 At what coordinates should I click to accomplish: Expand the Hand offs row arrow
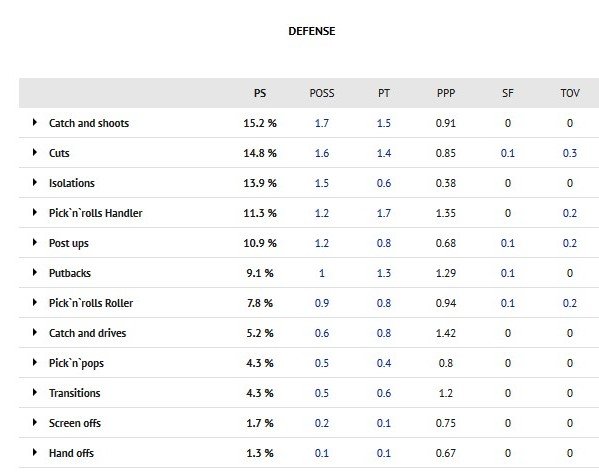pos(35,452)
